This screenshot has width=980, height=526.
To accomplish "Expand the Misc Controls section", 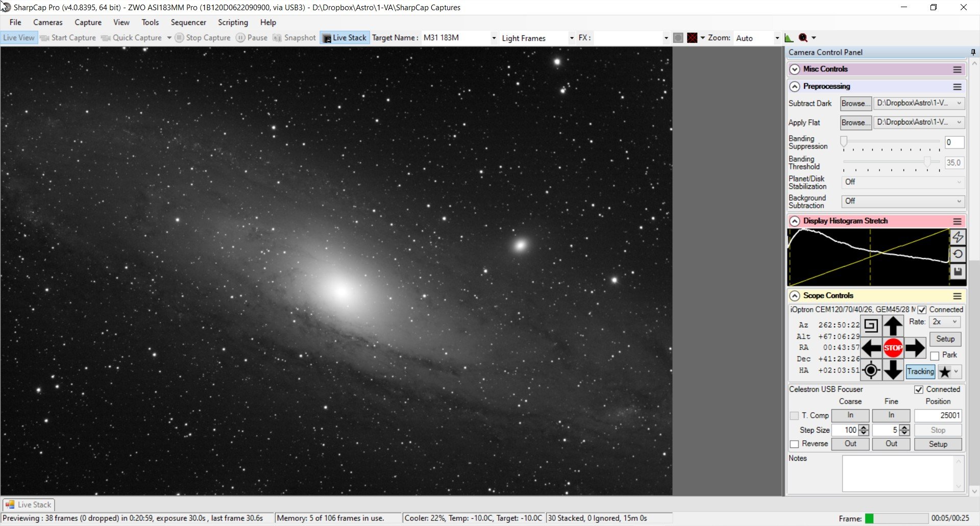I will coord(795,69).
